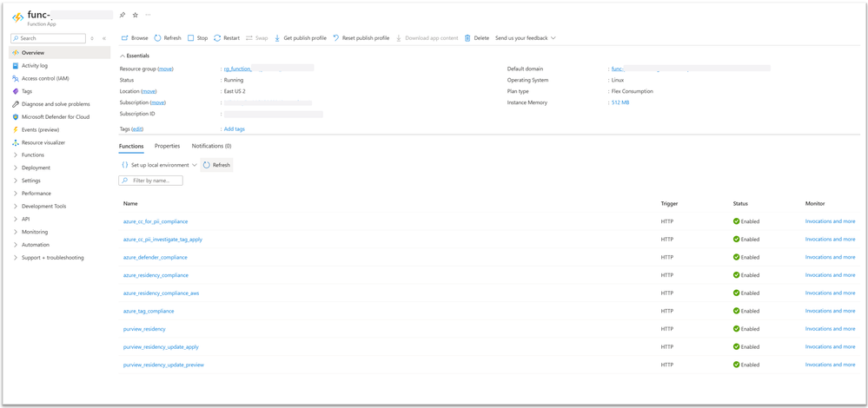Open function azure_tag_compliance
The height and width of the screenshot is (408, 868).
pyautogui.click(x=149, y=312)
